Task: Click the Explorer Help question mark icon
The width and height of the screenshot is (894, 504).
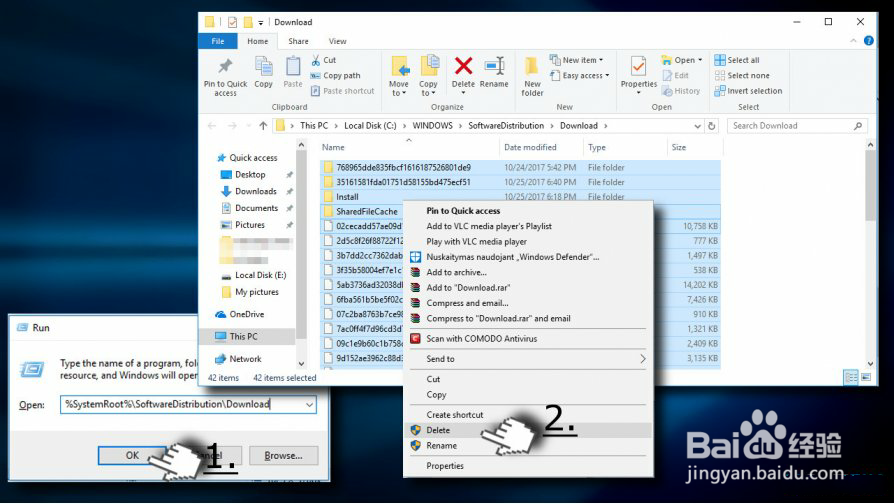Action: click(x=868, y=40)
